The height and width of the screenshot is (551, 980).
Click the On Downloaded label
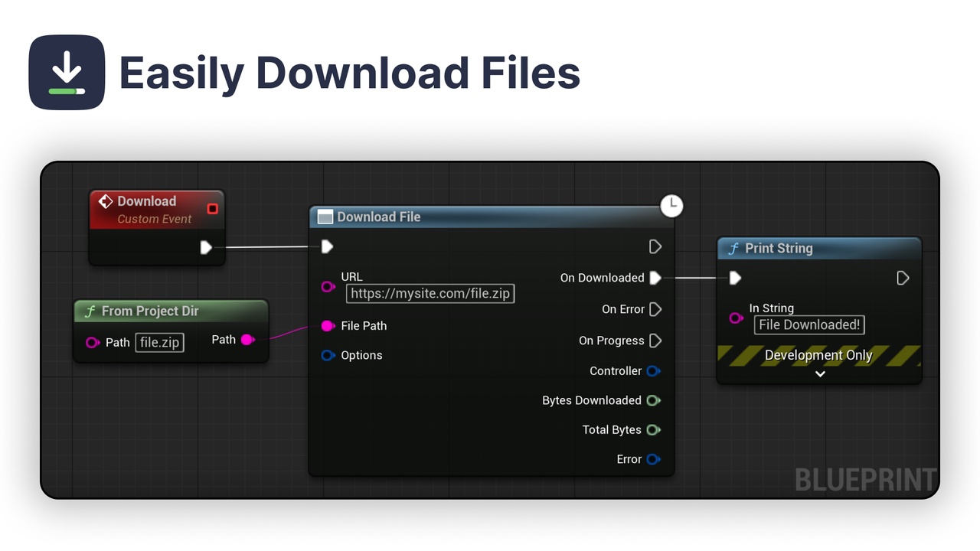click(603, 278)
